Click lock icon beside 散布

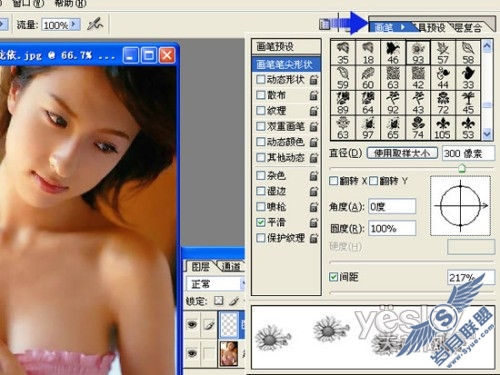point(314,95)
